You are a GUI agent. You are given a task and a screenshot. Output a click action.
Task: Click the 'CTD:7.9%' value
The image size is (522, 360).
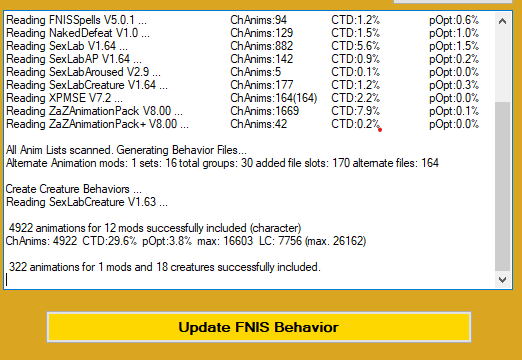(x=355, y=111)
